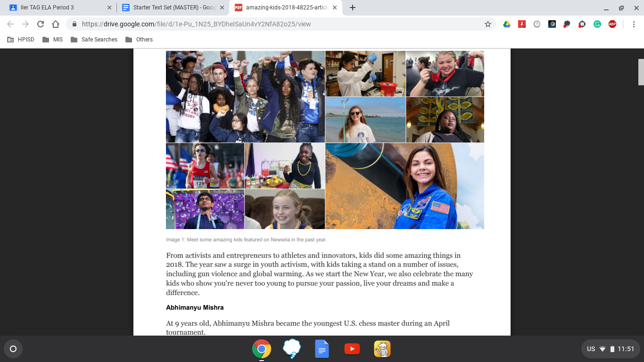
Task: Close the Starter Text Set tab
Action: (x=222, y=8)
